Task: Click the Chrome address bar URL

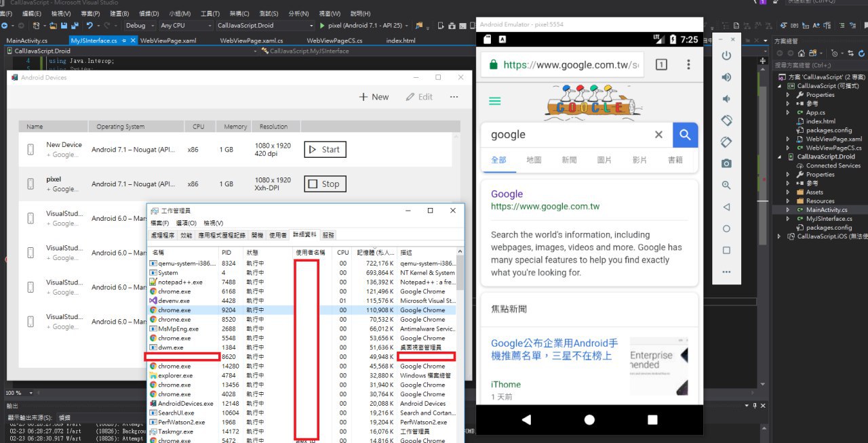Action: (570, 65)
